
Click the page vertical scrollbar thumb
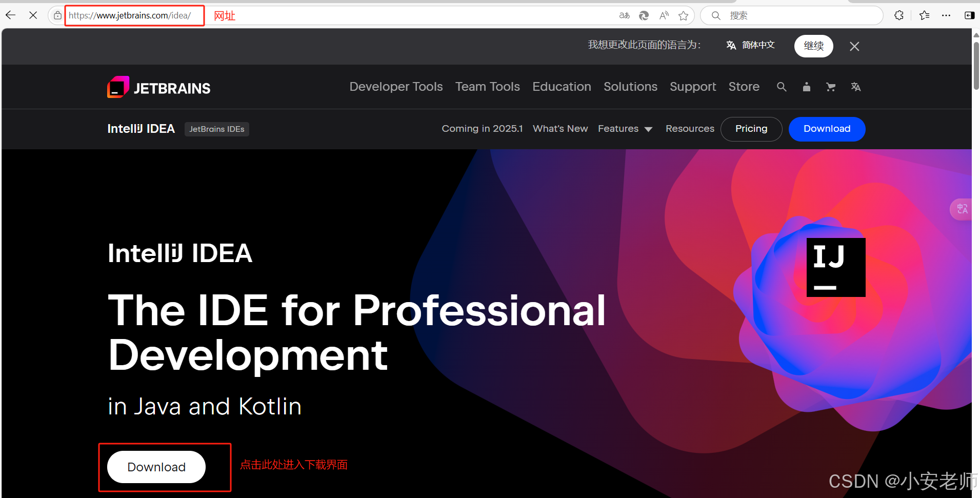point(976,66)
